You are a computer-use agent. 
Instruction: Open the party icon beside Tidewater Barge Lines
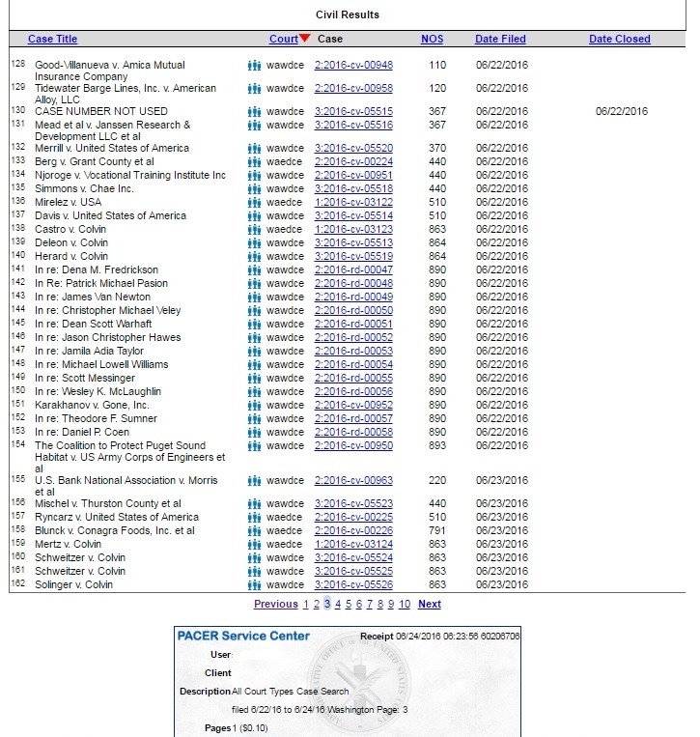255,89
